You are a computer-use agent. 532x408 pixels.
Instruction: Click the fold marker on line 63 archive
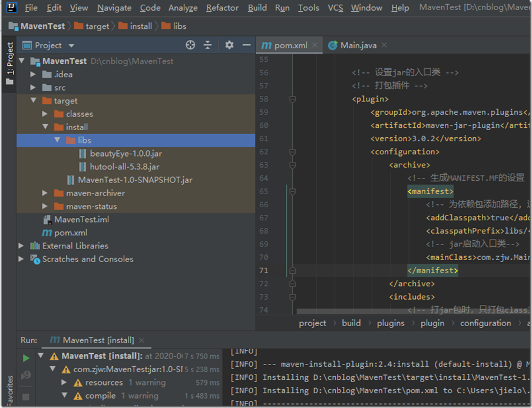click(x=292, y=165)
